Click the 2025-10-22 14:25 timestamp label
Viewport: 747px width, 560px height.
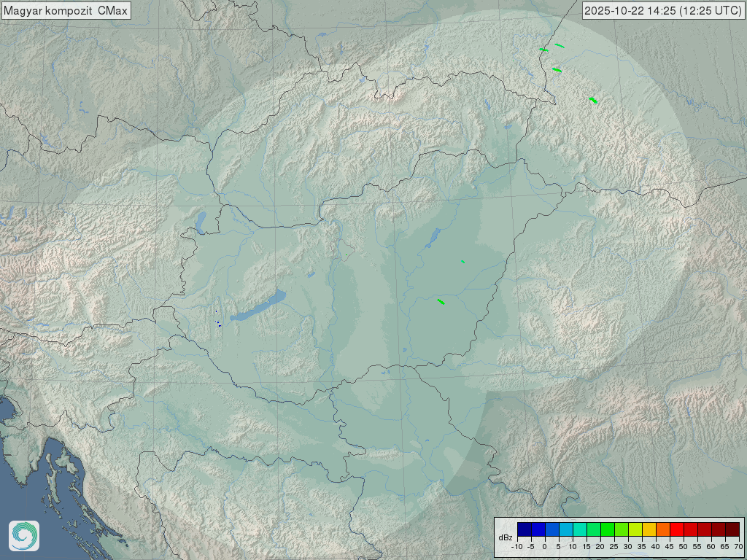point(663,10)
